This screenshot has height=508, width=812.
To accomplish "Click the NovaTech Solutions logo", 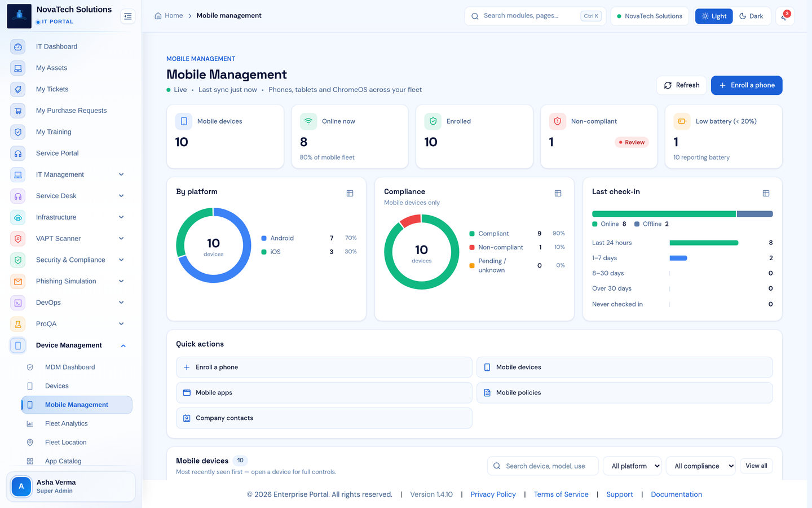I will [x=19, y=16].
